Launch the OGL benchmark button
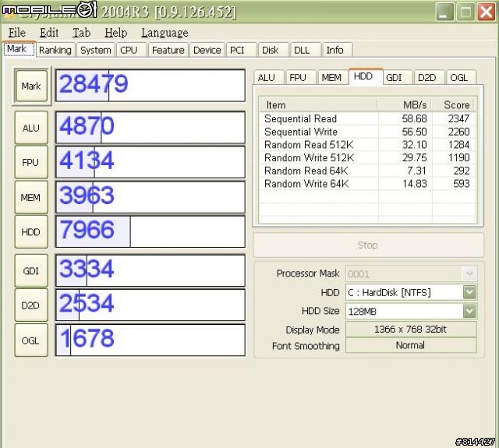This screenshot has height=448, width=499. pos(31,340)
